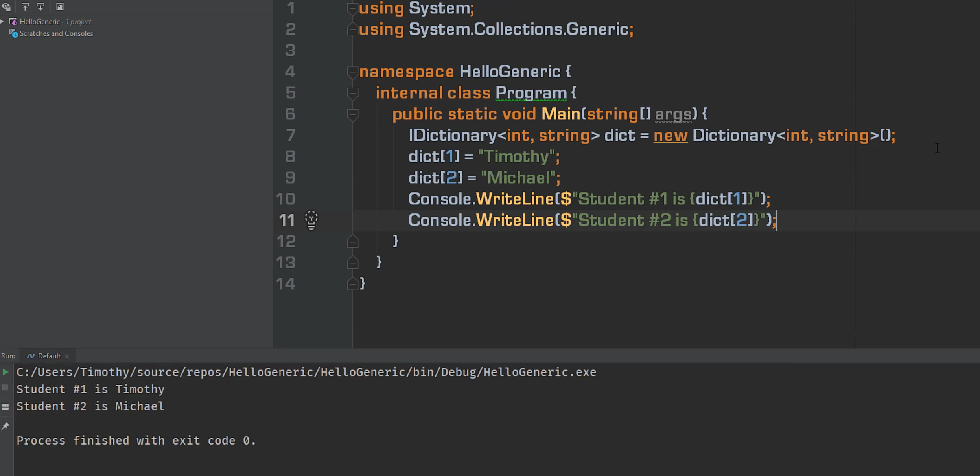The height and width of the screenshot is (476, 980).
Task: Expand the HelloGeneric solution node
Action: 2,22
